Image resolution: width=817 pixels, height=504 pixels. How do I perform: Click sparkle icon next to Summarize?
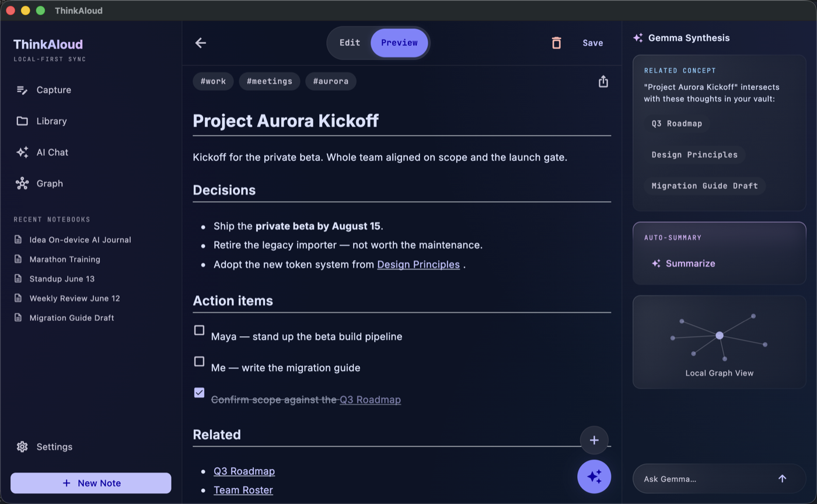pyautogui.click(x=656, y=264)
